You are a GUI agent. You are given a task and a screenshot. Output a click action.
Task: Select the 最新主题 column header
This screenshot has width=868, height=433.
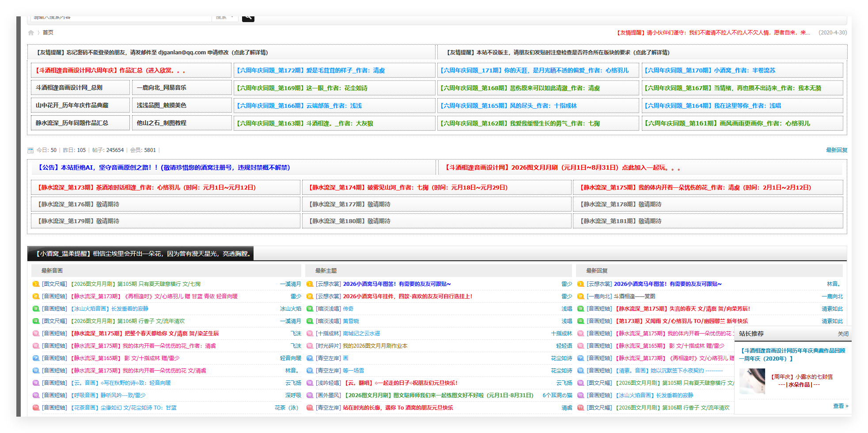coord(326,271)
